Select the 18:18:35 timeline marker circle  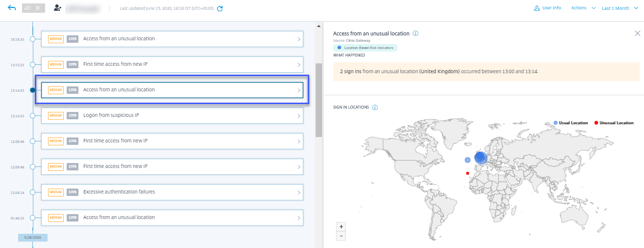click(32, 39)
